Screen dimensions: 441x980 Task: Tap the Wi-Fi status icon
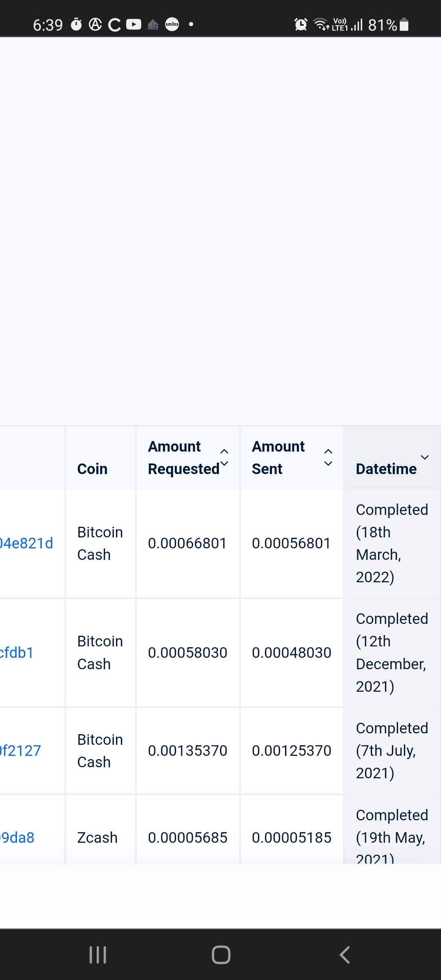321,24
